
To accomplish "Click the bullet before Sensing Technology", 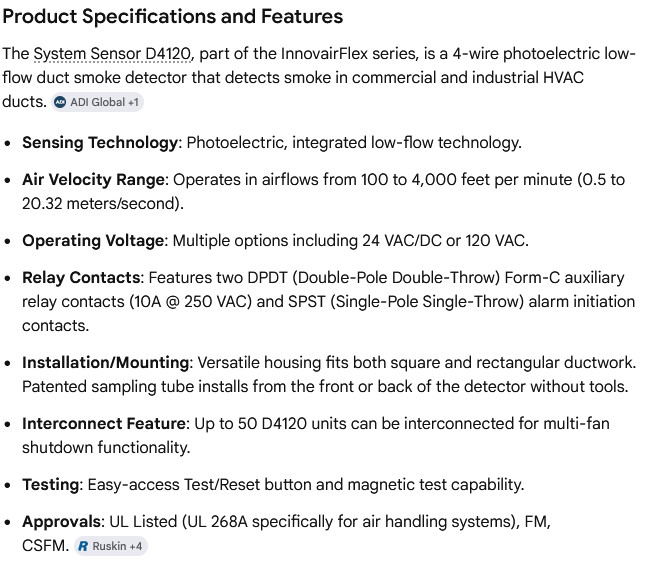I will point(7,143).
